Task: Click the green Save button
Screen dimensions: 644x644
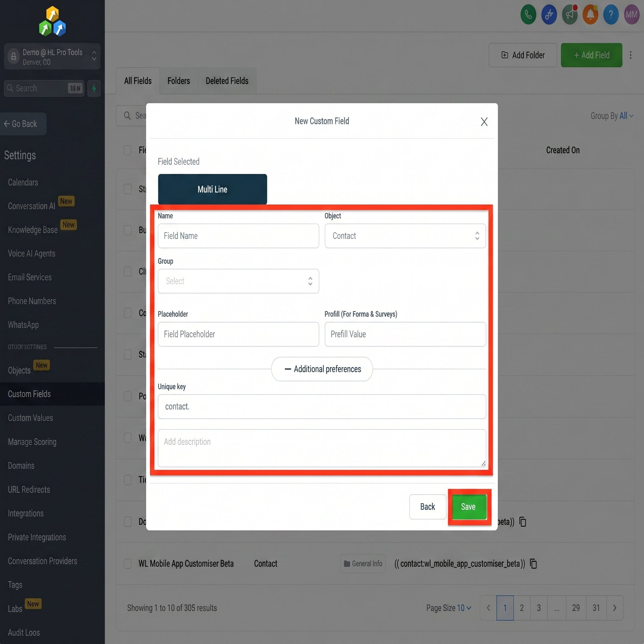Action: pos(469,507)
